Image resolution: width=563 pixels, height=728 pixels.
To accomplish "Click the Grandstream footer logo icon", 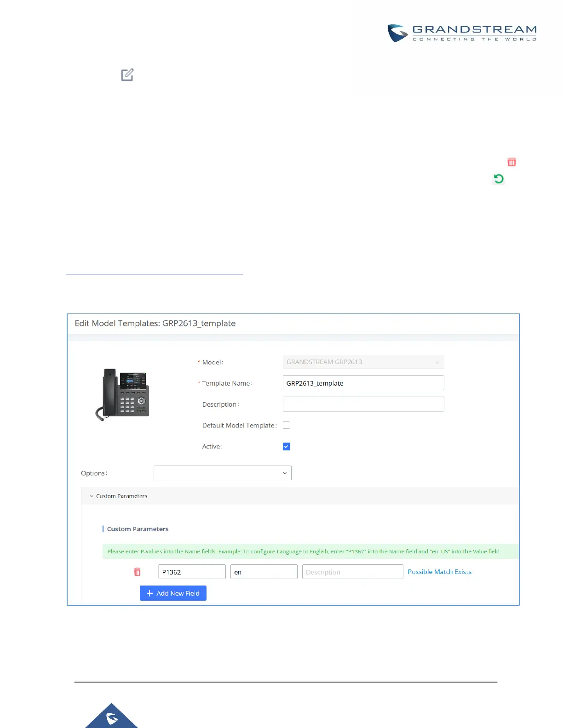I will click(112, 716).
